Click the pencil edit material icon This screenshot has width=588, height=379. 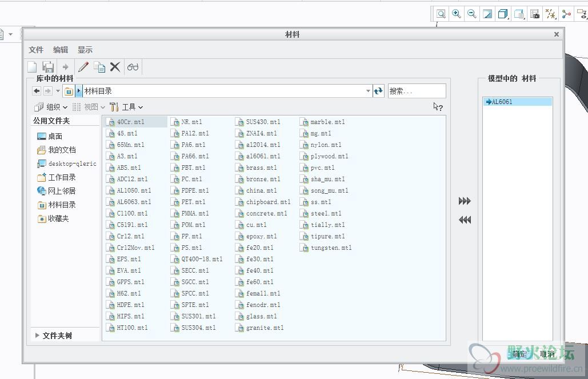click(x=83, y=67)
